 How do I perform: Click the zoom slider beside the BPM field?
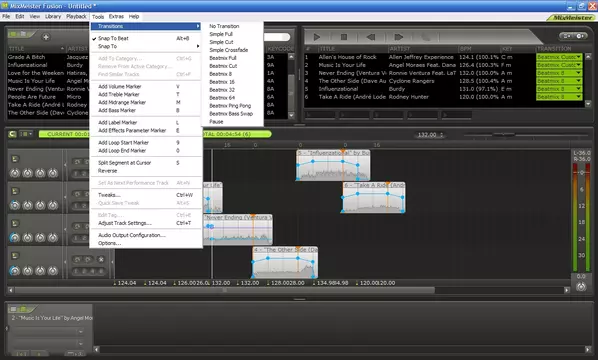coord(503,134)
